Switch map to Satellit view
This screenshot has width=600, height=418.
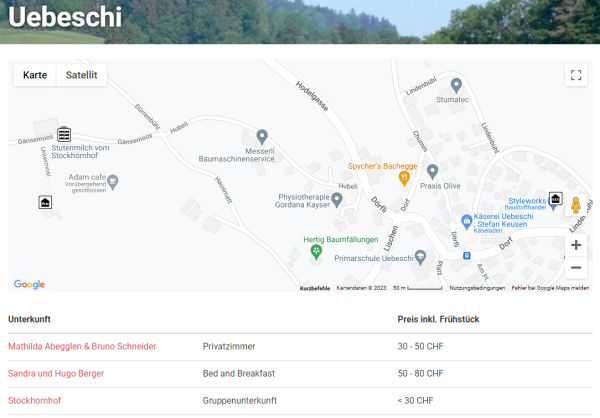coord(81,75)
